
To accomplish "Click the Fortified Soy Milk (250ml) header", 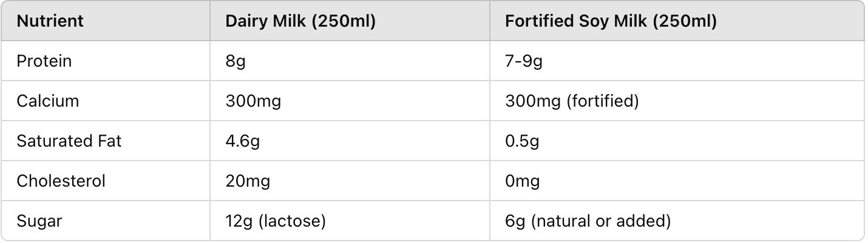I will click(x=611, y=22).
